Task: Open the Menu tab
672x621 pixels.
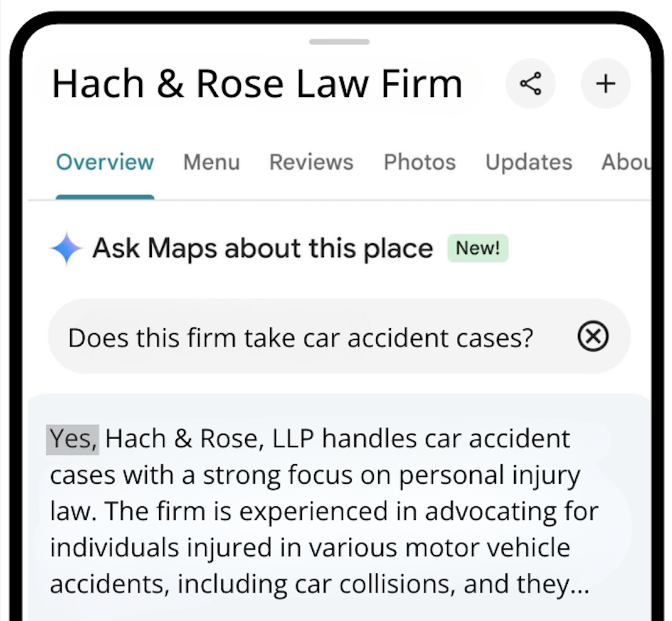Action: (x=211, y=162)
